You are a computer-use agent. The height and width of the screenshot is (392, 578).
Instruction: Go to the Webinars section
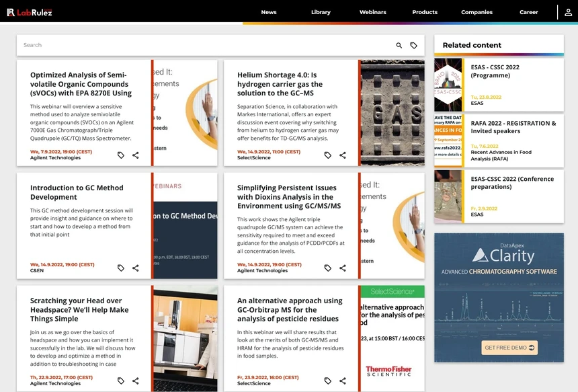pyautogui.click(x=373, y=12)
